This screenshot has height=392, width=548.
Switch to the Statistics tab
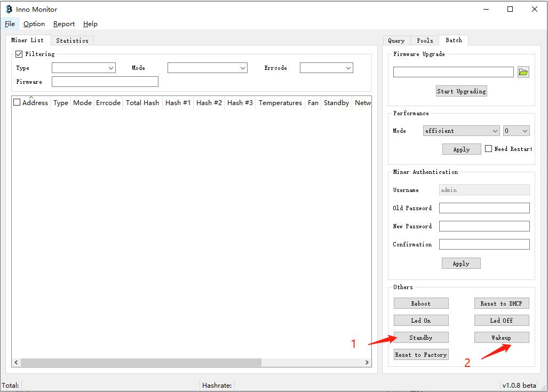72,41
